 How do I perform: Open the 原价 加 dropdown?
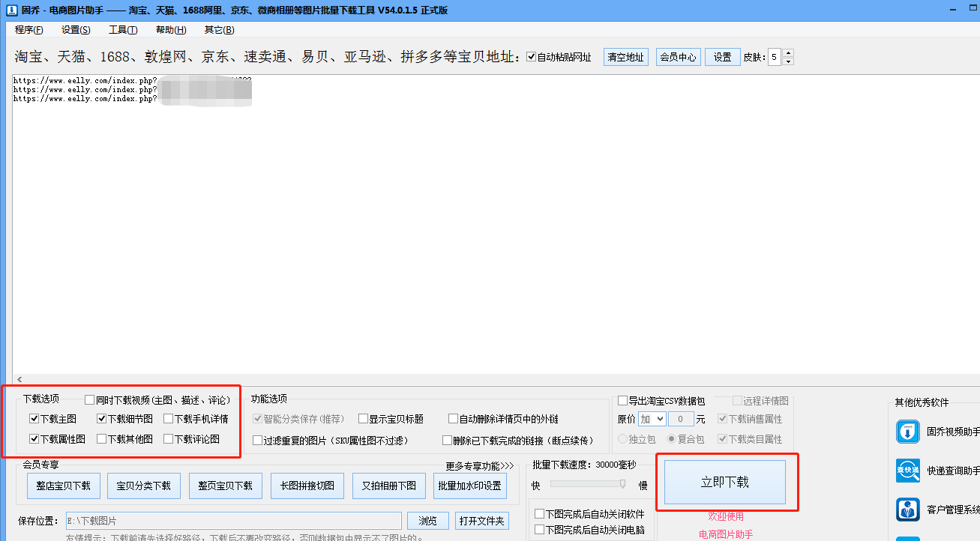point(651,420)
